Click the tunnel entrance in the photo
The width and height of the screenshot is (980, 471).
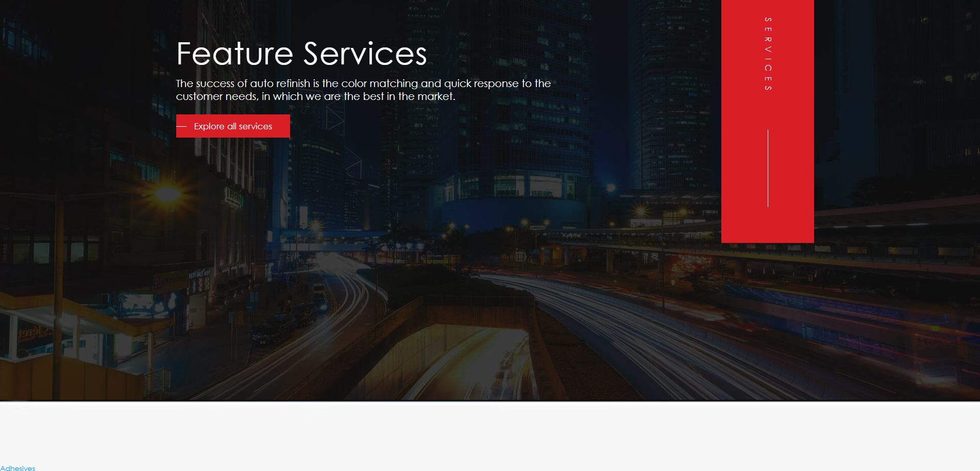464,361
